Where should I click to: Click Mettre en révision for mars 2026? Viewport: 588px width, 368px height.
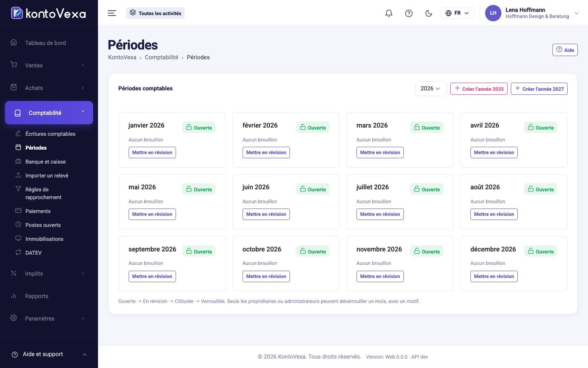380,153
